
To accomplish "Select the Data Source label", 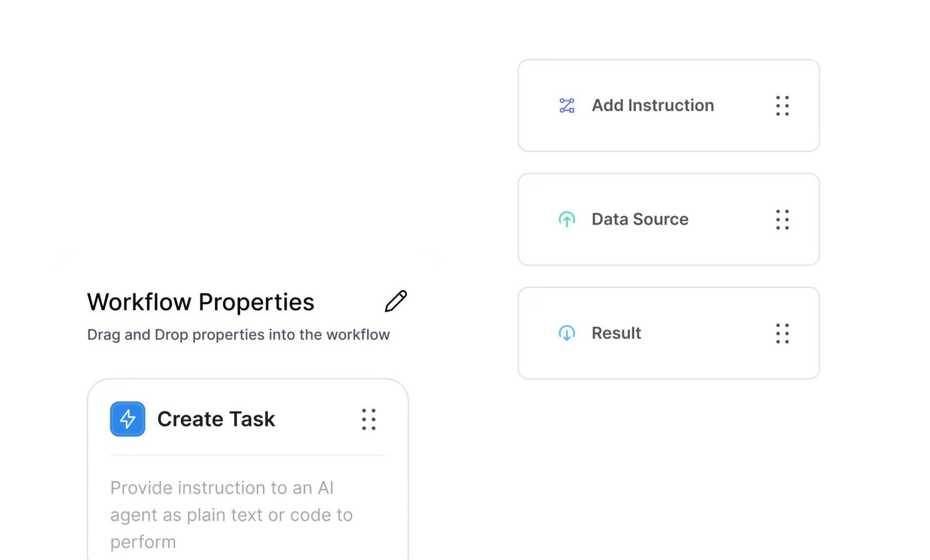I will pyautogui.click(x=640, y=219).
